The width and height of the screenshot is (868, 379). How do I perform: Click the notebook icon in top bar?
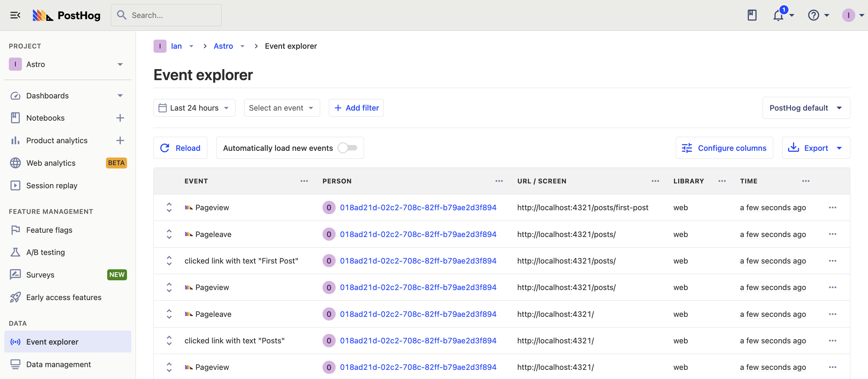click(x=752, y=15)
